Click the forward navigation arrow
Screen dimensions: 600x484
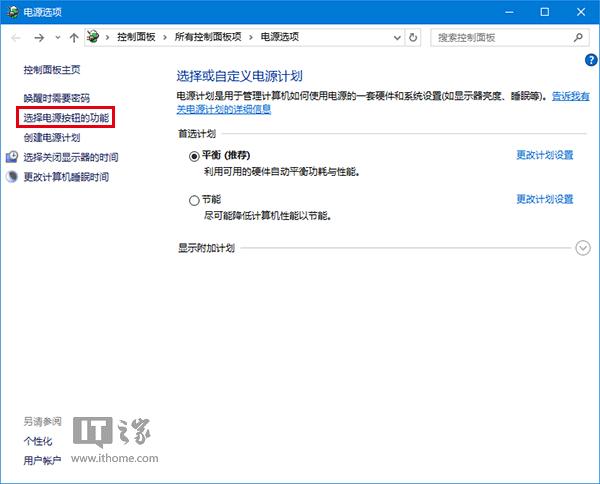tap(38, 37)
